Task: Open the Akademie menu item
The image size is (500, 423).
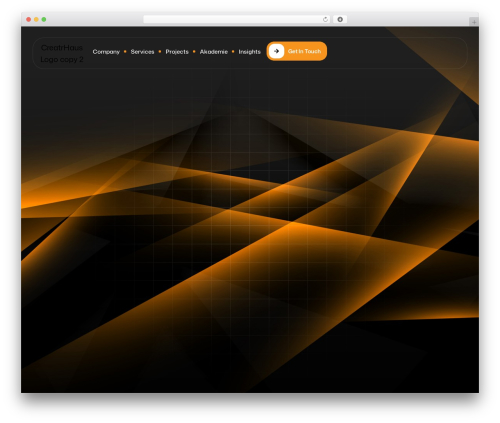Action: click(214, 52)
